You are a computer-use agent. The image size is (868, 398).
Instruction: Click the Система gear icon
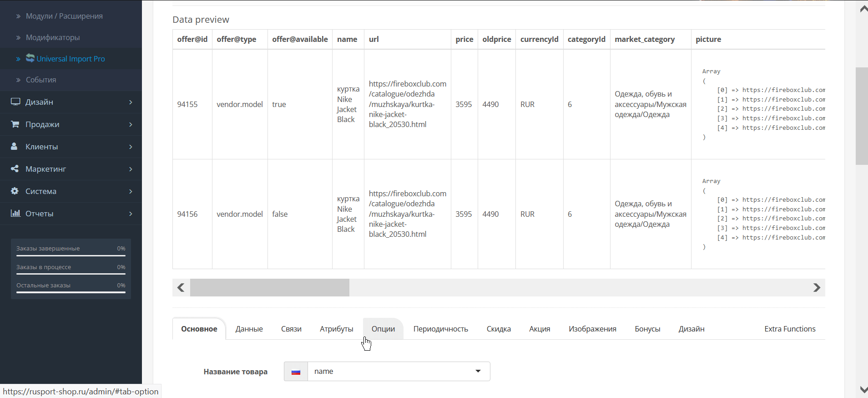tap(15, 191)
